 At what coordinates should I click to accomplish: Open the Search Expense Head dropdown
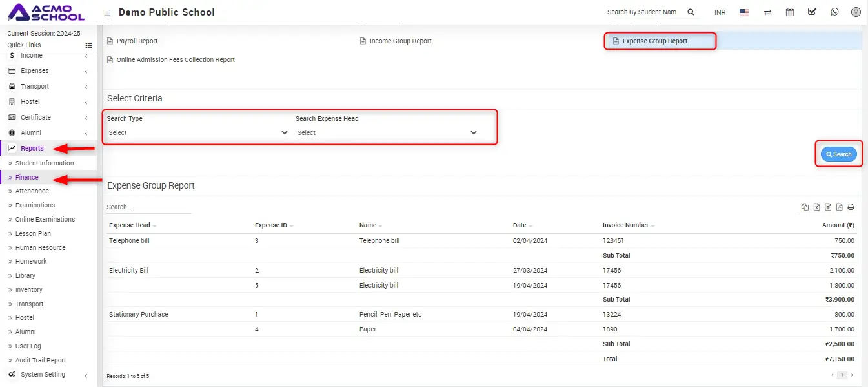coord(387,132)
